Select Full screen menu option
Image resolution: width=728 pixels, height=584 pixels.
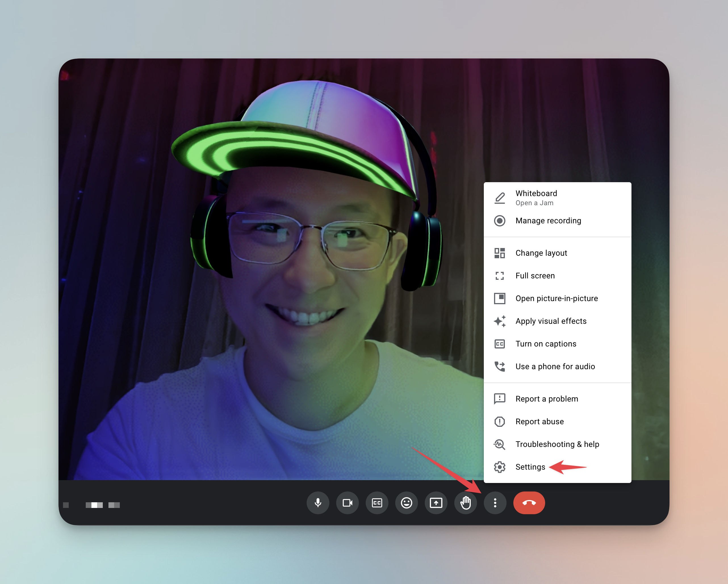557,276
